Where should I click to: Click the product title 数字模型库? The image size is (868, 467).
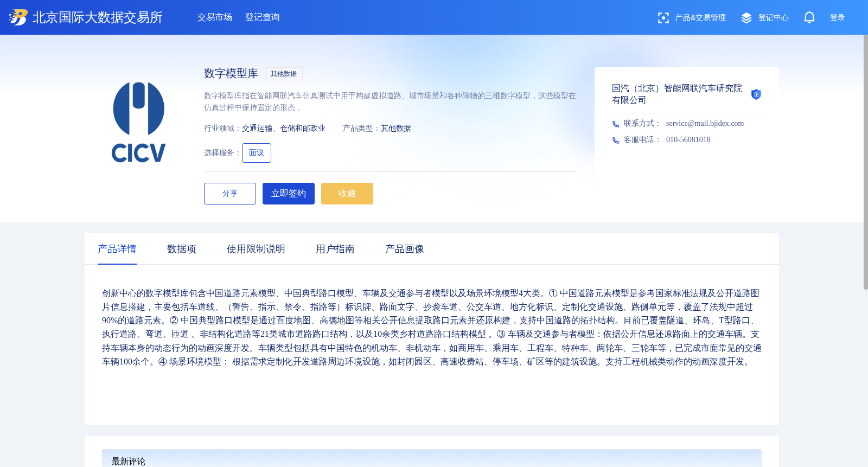tap(231, 73)
